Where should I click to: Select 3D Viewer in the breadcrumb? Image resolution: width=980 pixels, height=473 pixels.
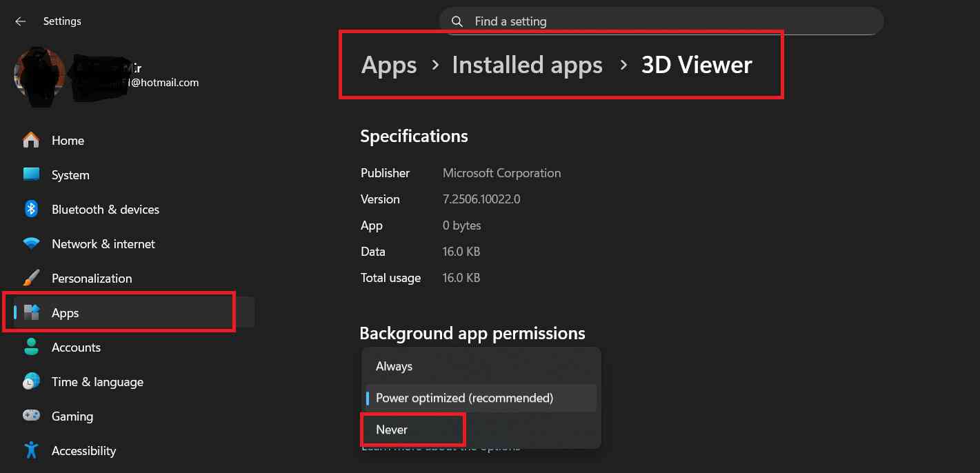click(x=696, y=64)
